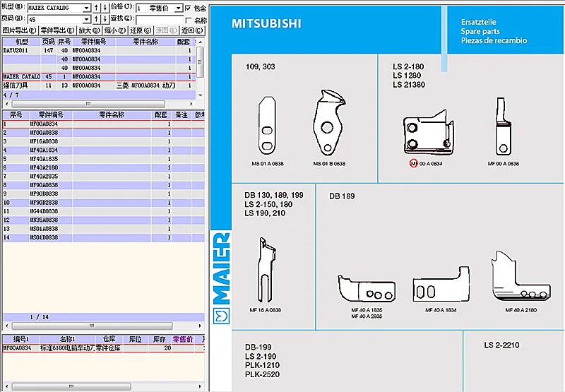Select the MF 40 A 2180 part drawing
Image resolution: width=565 pixels, height=392 pixels.
click(521, 275)
